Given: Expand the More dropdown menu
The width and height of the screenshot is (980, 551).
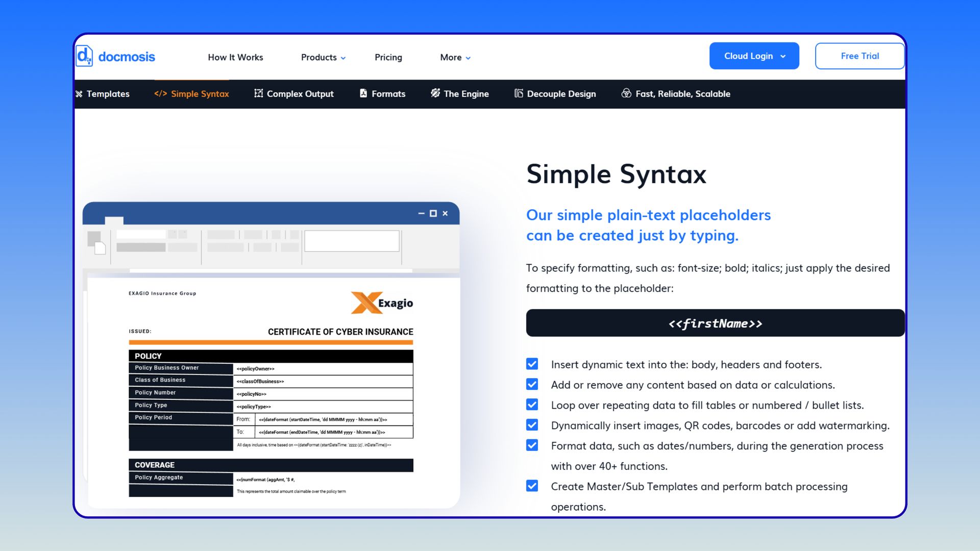Looking at the screenshot, I should click(x=455, y=58).
